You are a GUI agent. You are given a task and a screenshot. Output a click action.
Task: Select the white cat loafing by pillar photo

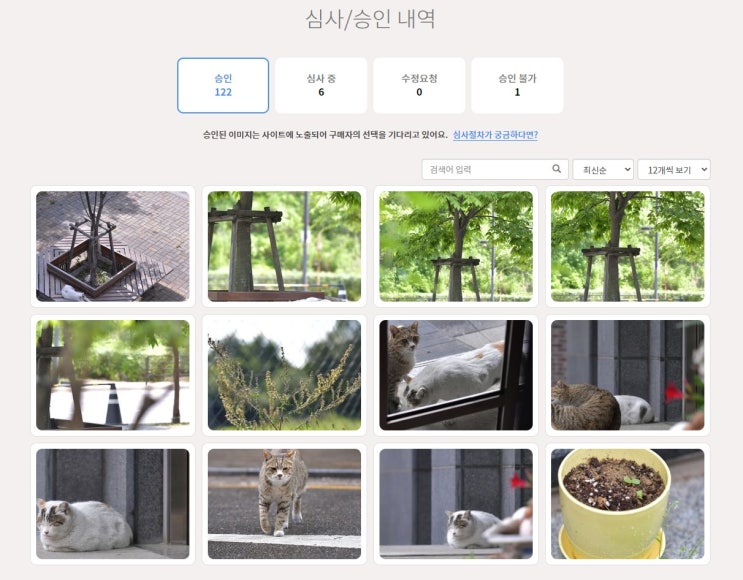113,504
